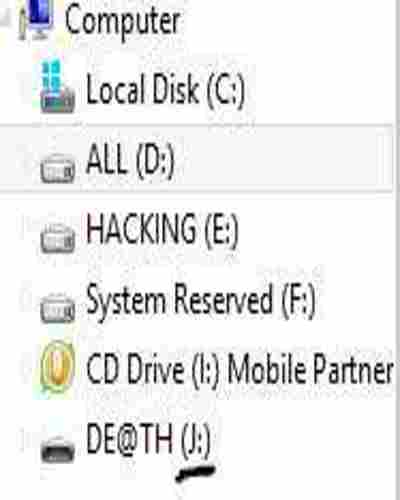Image resolution: width=400 pixels, height=500 pixels.
Task: Click the HACKING (E:) drive icon
Action: (x=57, y=238)
